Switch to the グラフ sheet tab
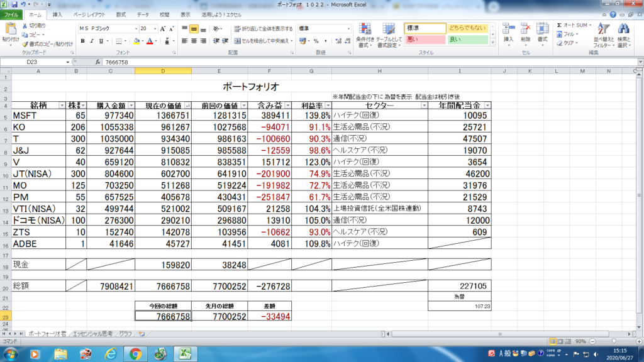Image resolution: width=644 pixels, height=362 pixels. tap(125, 334)
